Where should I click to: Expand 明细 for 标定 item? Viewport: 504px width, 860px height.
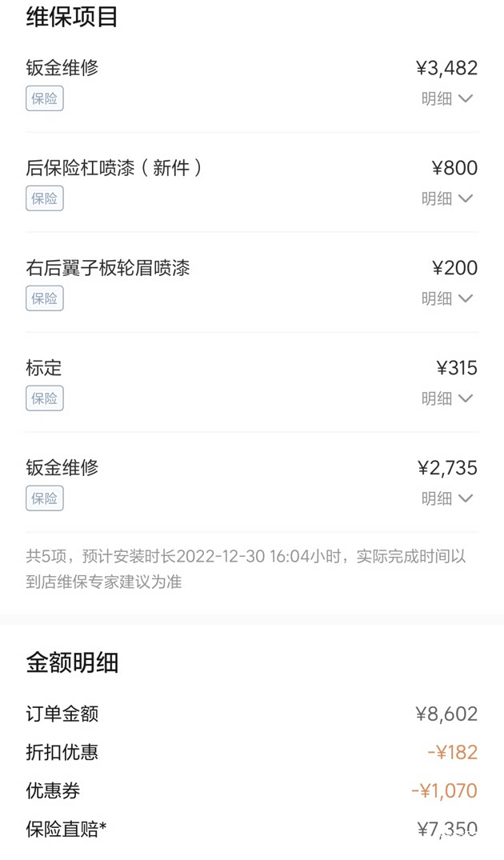pyautogui.click(x=447, y=398)
